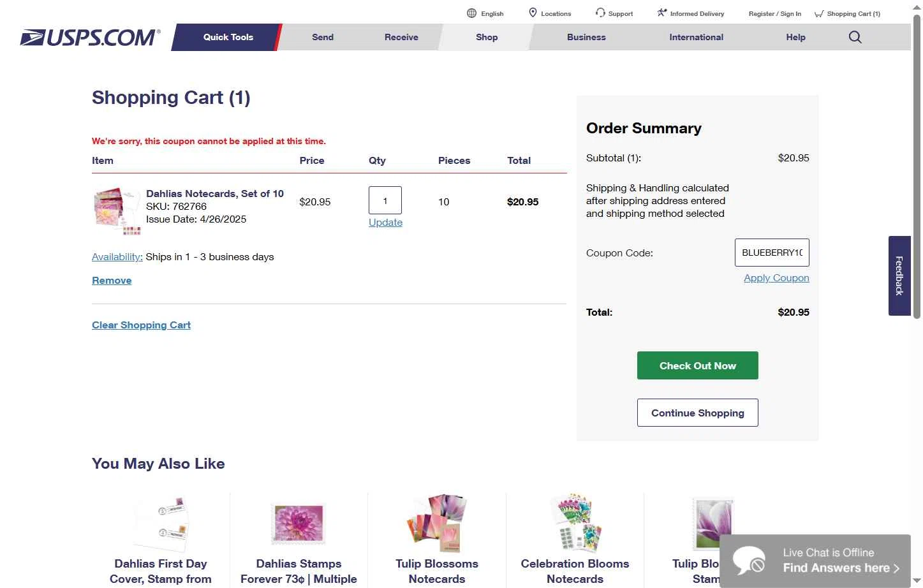923x588 pixels.
Task: Open site search magnifier icon
Action: (855, 37)
